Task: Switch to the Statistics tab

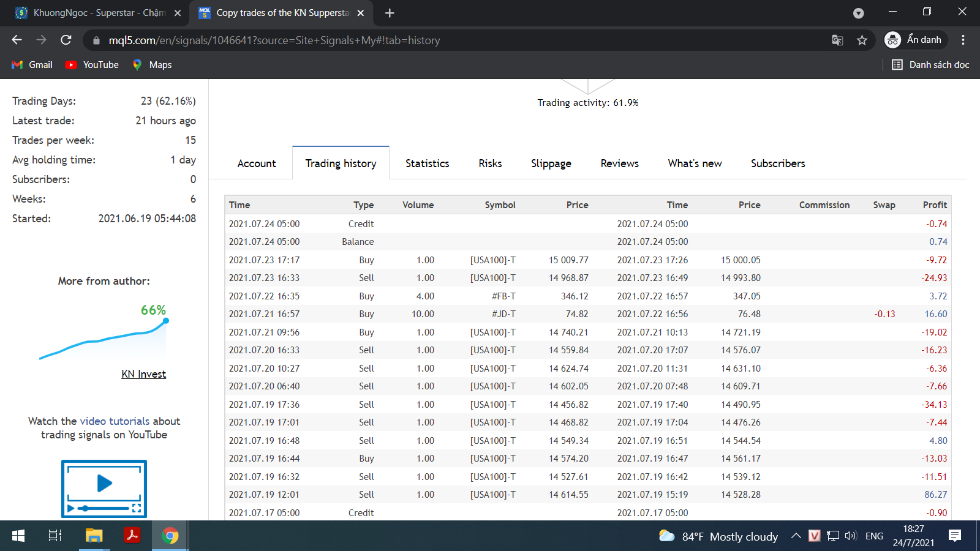Action: tap(427, 163)
